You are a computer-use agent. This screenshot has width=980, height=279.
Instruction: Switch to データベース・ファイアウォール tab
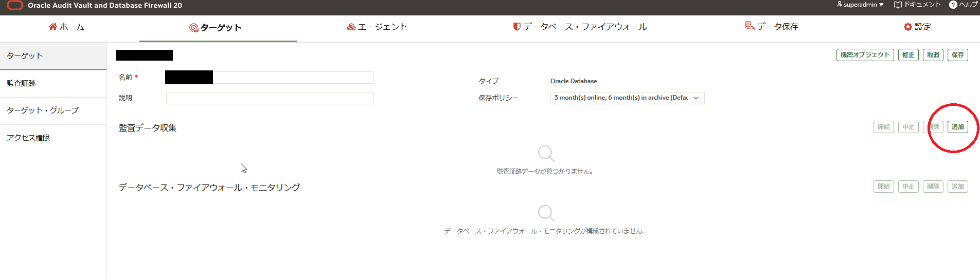(x=580, y=27)
